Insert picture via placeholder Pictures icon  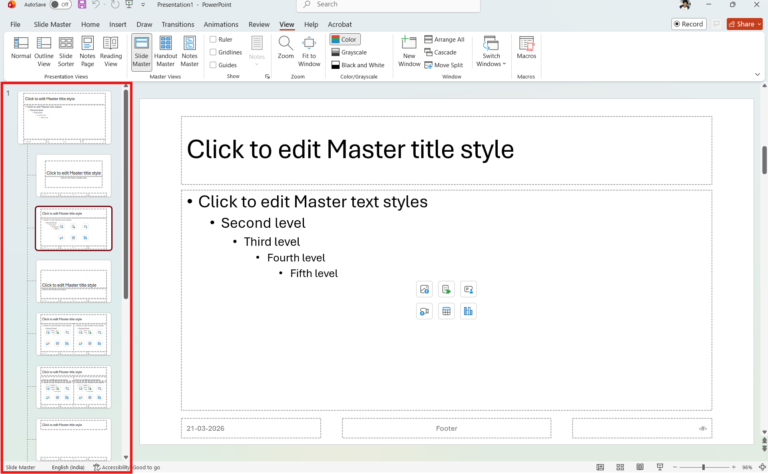[425, 289]
